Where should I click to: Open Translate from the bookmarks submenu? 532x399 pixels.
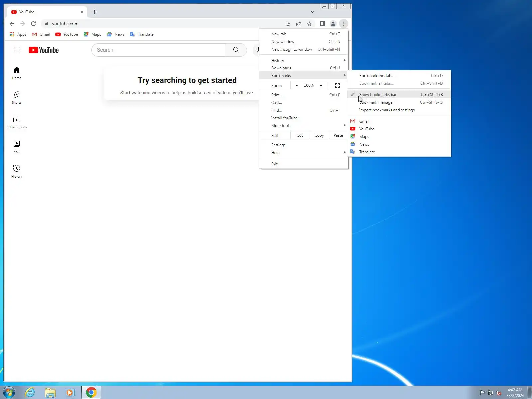tap(399, 152)
